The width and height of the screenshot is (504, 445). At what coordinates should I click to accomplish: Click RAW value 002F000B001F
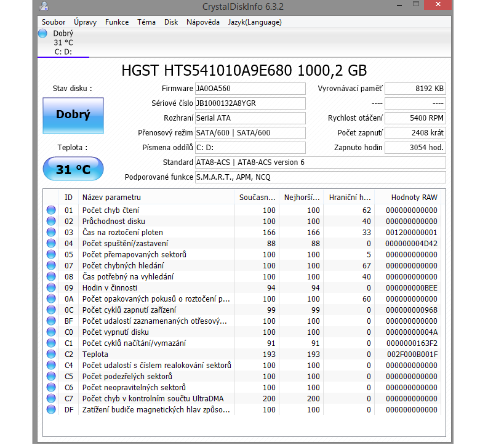[x=412, y=355]
